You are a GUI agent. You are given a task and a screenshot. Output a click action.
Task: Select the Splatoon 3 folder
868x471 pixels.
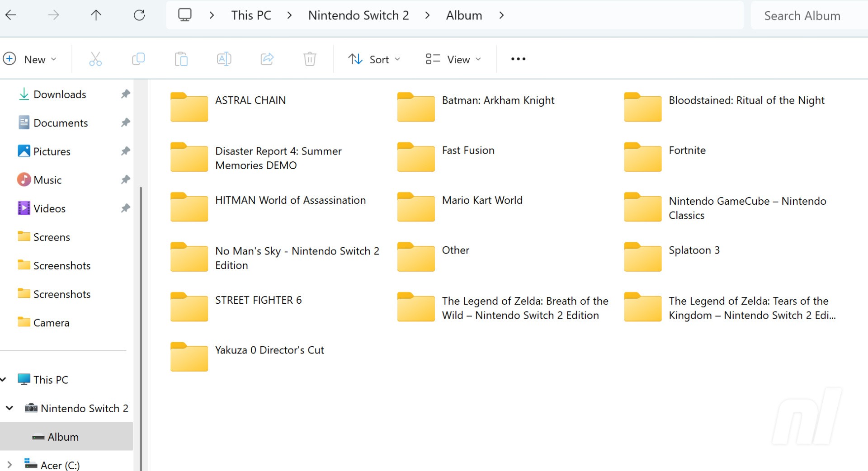(x=672, y=257)
